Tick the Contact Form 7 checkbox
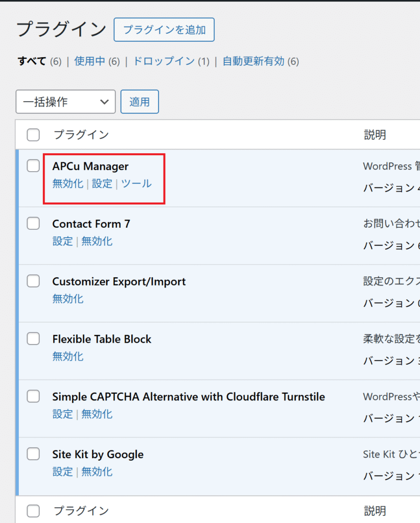This screenshot has width=420, height=523. [x=33, y=224]
